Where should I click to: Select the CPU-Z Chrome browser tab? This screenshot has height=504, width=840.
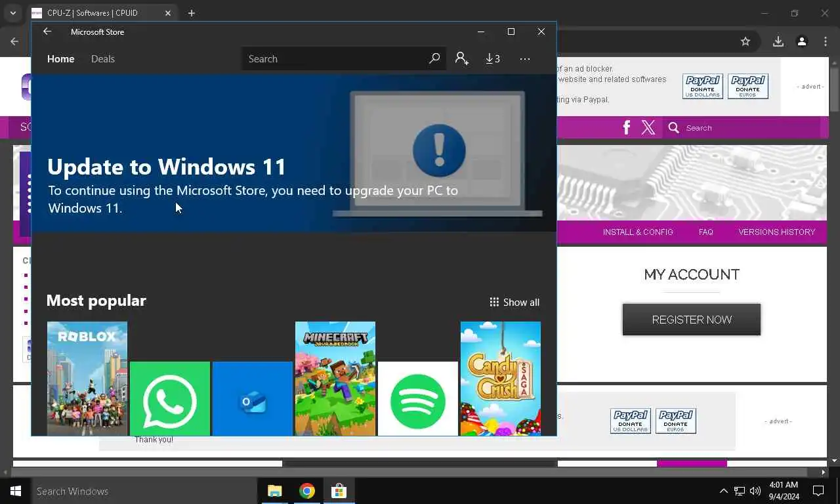pos(102,13)
